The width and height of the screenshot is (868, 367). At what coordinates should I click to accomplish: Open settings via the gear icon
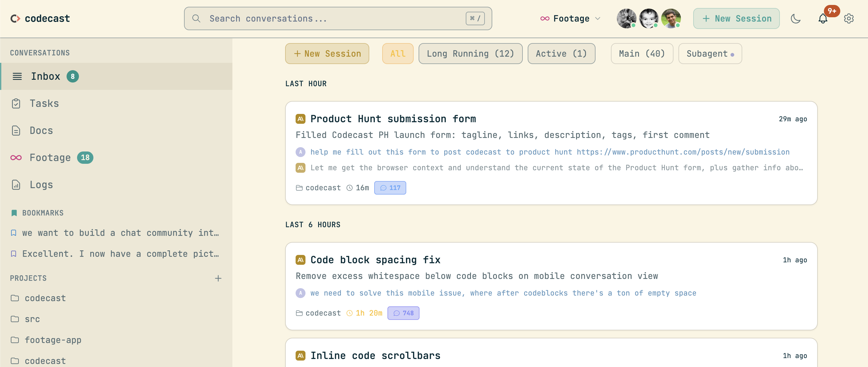[849, 18]
